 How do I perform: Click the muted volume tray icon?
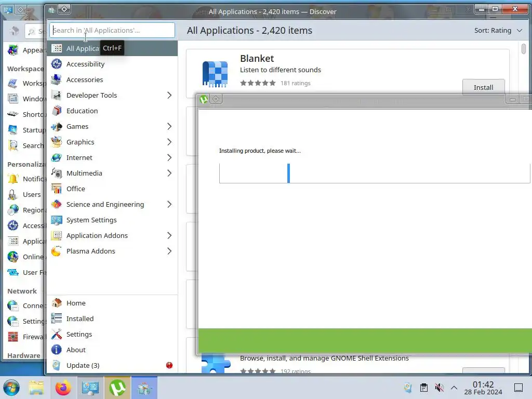(x=439, y=388)
